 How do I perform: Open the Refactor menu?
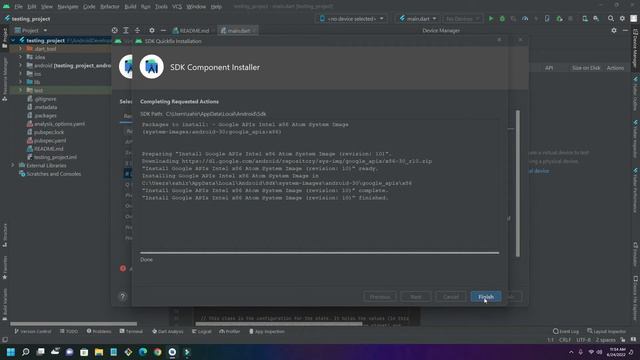tap(110, 7)
